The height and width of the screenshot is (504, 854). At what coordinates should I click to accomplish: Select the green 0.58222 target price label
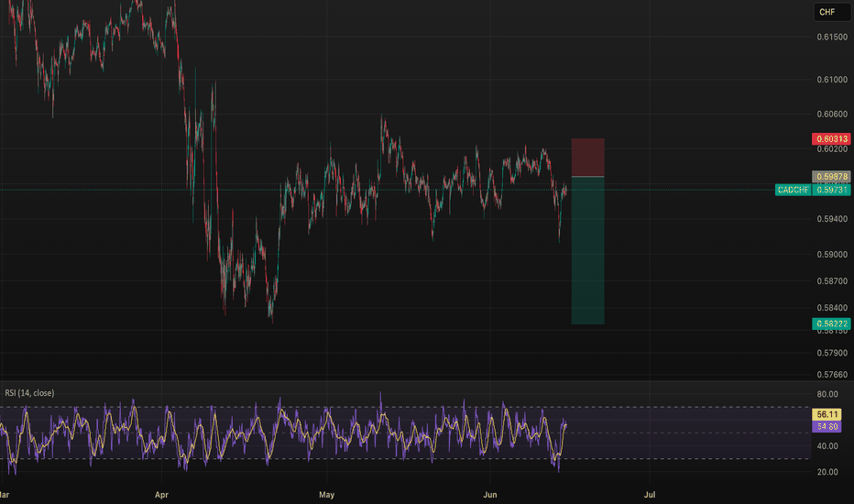831,323
